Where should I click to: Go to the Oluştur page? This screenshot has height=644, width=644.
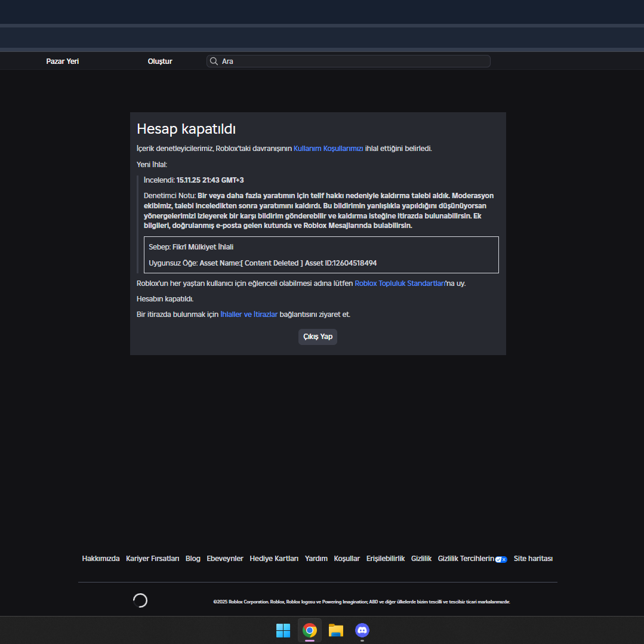pyautogui.click(x=160, y=61)
